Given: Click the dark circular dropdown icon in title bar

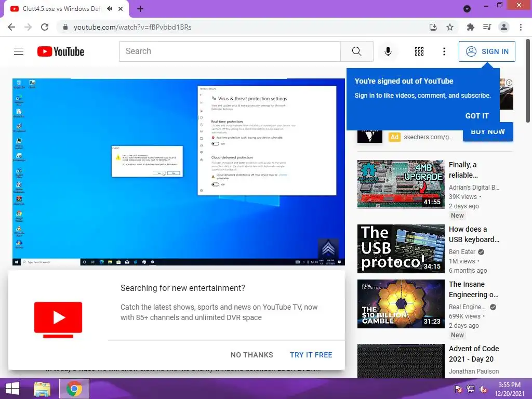Looking at the screenshot, I should [x=467, y=9].
